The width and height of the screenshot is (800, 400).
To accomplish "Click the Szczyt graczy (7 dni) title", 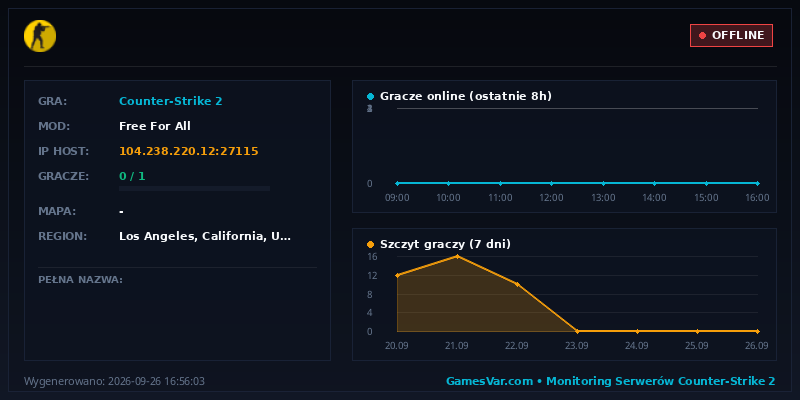I will pyautogui.click(x=445, y=244).
